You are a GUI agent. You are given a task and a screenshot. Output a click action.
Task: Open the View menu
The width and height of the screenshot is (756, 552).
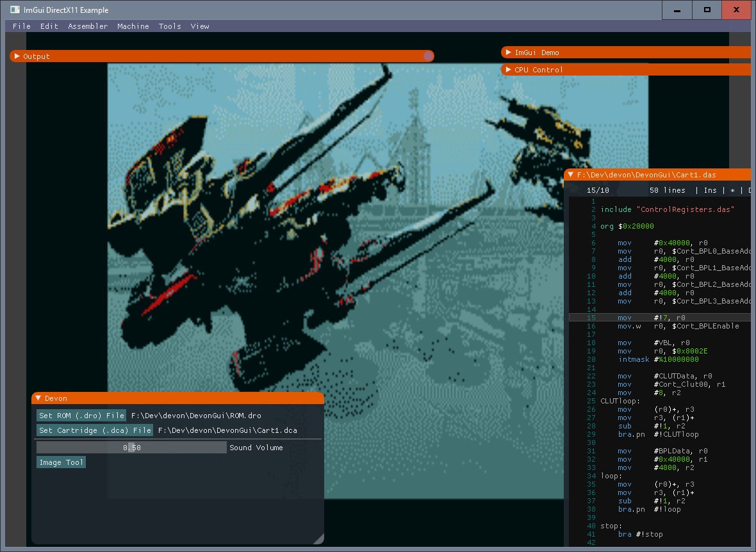[x=200, y=26]
